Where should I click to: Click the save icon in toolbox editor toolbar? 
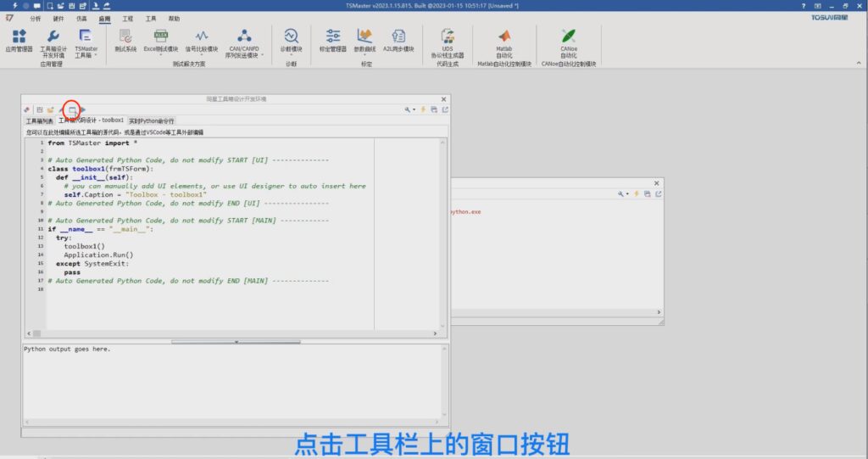pyautogui.click(x=40, y=109)
